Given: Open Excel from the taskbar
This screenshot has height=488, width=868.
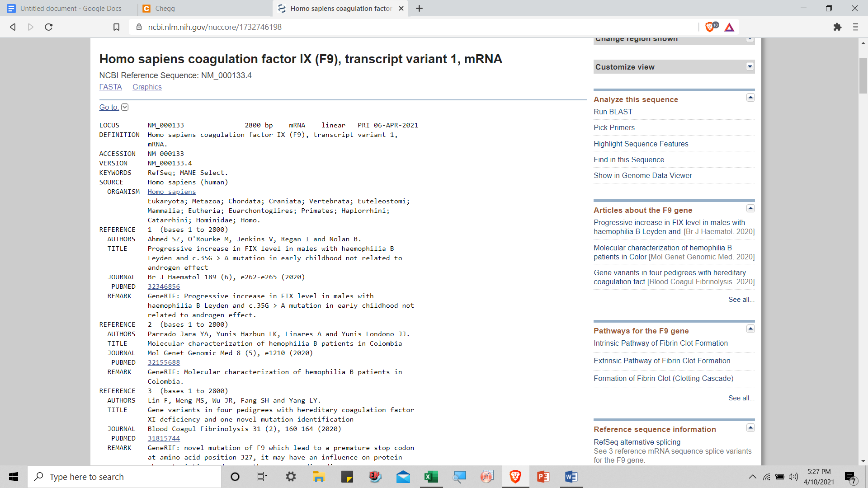Looking at the screenshot, I should point(431,477).
